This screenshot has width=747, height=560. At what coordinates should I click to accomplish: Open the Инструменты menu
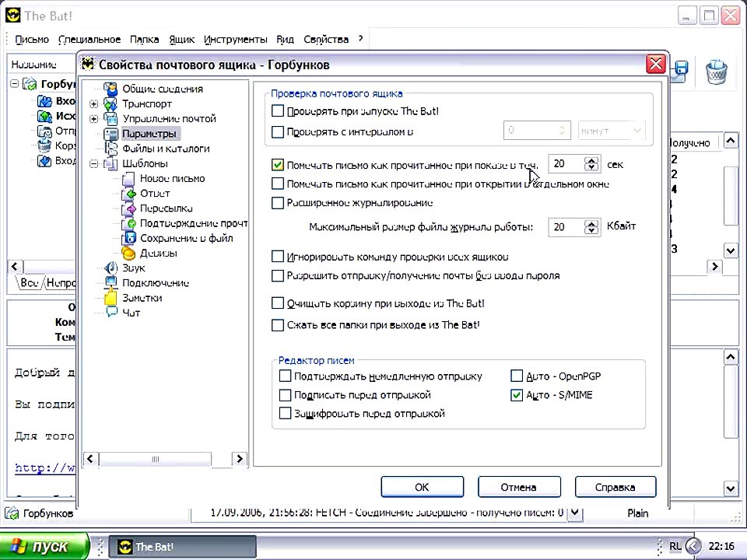coord(235,40)
